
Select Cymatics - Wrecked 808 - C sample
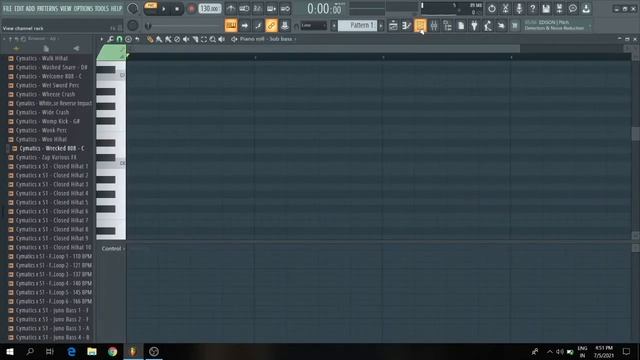pyautogui.click(x=52, y=149)
